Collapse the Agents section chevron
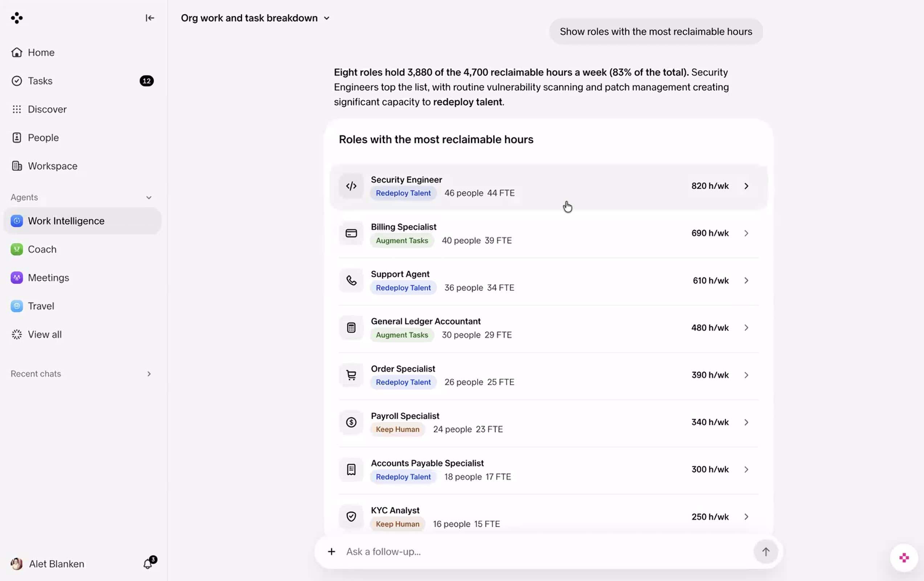Image resolution: width=924 pixels, height=581 pixels. pyautogui.click(x=149, y=197)
